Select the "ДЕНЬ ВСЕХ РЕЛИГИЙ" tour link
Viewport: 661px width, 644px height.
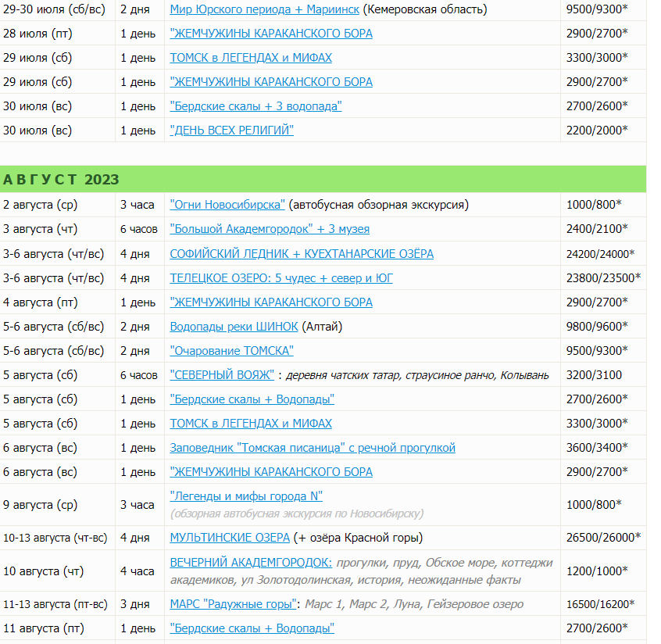(x=232, y=131)
